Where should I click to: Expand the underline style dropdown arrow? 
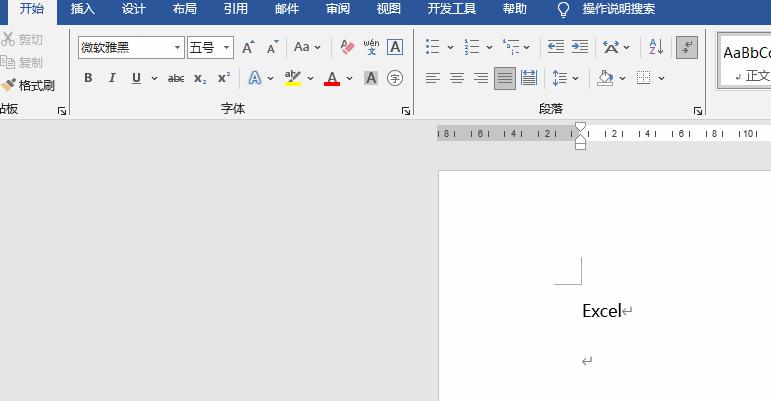pos(154,78)
